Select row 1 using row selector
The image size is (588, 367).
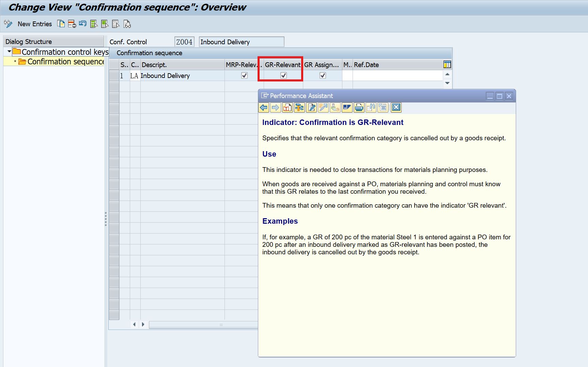[x=114, y=76]
